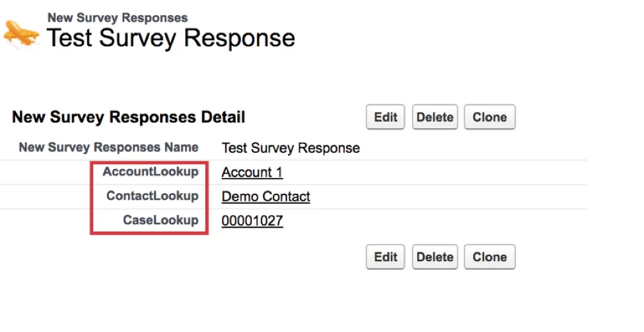The image size is (644, 332).
Task: Open the Demo Contact link
Action: [x=266, y=196]
